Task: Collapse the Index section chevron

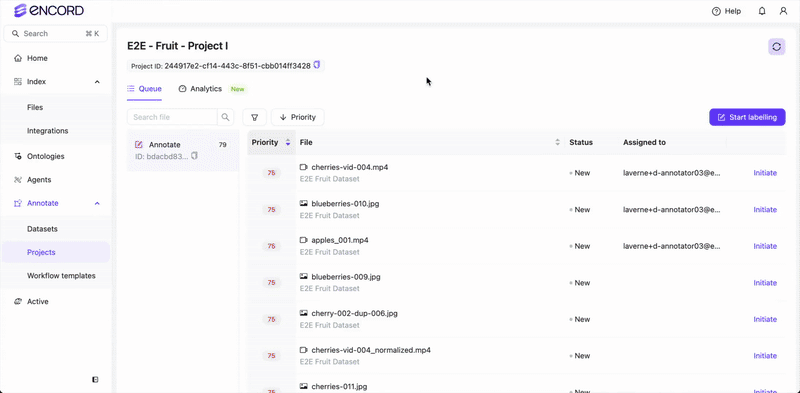Action: 97,82
